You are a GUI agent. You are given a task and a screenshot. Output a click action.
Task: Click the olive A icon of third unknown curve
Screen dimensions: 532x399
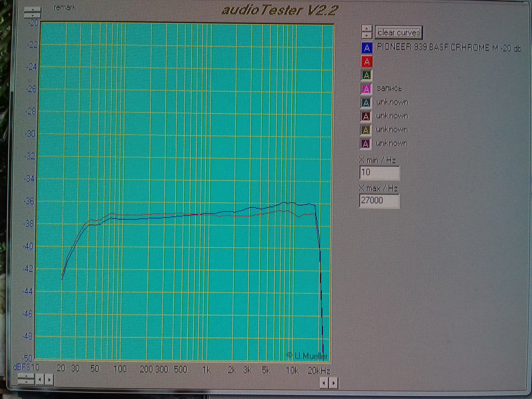point(365,130)
